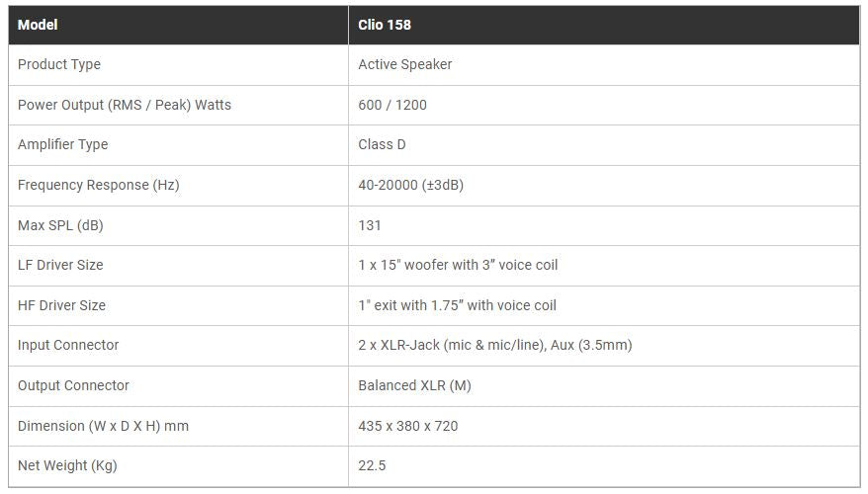Select the "Amplifier Type" label

[x=63, y=144]
